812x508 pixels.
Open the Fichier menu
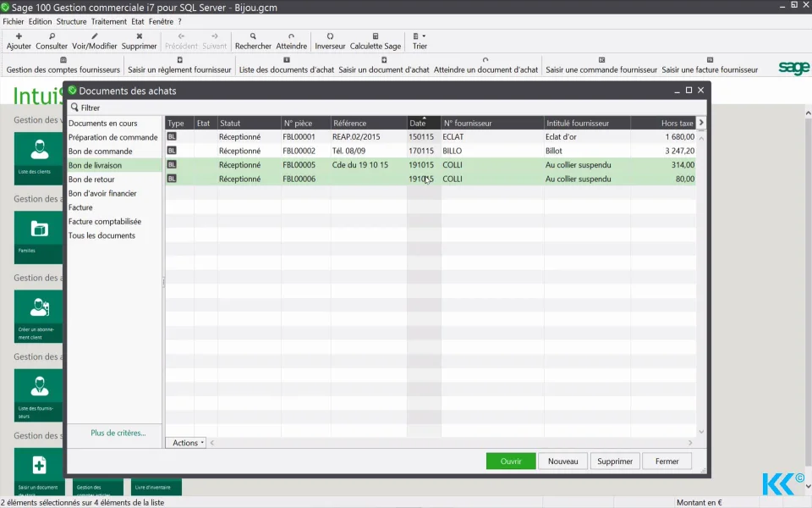pyautogui.click(x=14, y=22)
